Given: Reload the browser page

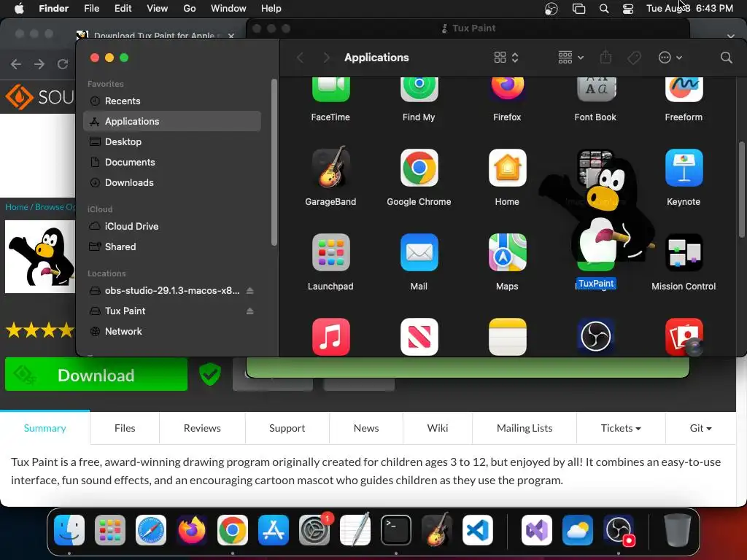Looking at the screenshot, I should 63,64.
